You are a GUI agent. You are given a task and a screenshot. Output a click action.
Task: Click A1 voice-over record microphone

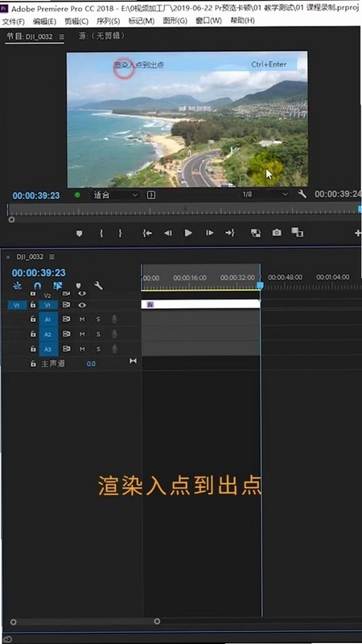[x=114, y=319]
